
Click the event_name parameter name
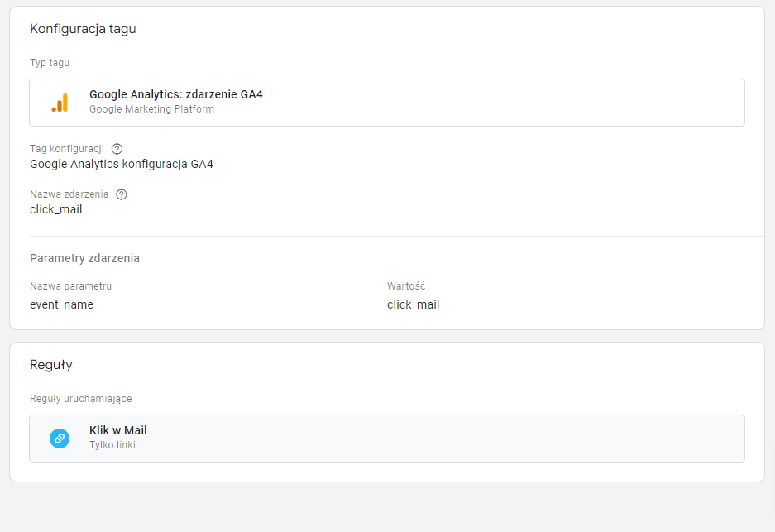[61, 304]
